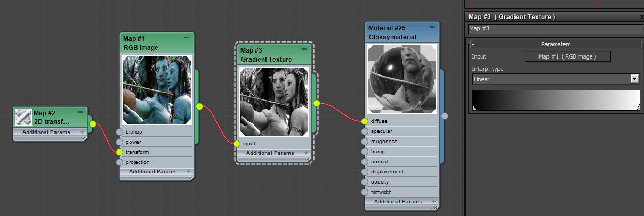Click the Input label in Parameters
644x216 pixels.
pos(479,56)
